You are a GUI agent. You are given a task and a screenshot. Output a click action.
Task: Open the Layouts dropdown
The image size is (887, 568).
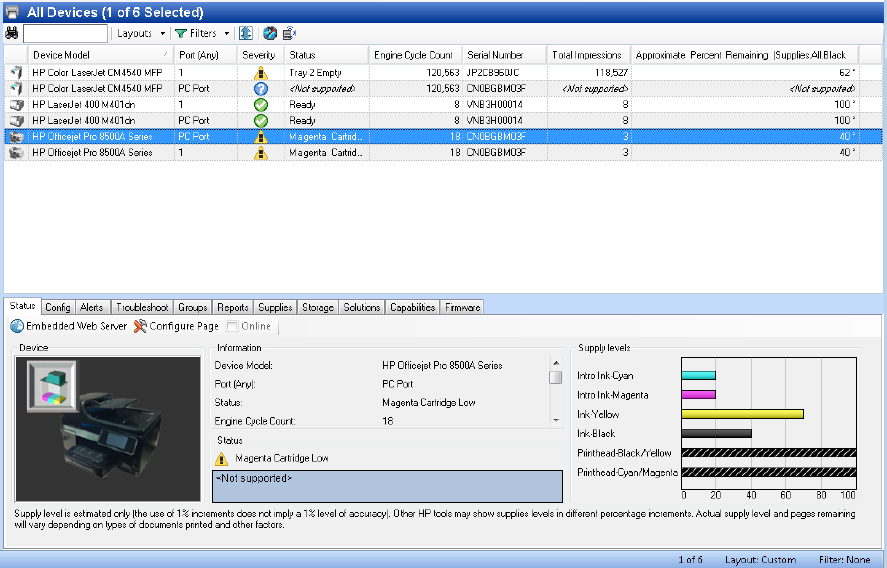[139, 33]
